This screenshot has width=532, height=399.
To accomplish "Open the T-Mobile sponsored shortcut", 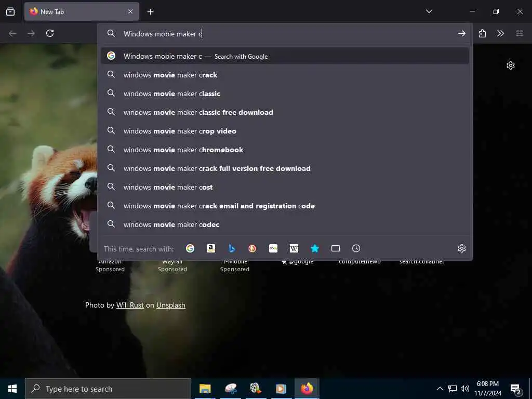I will point(235,264).
